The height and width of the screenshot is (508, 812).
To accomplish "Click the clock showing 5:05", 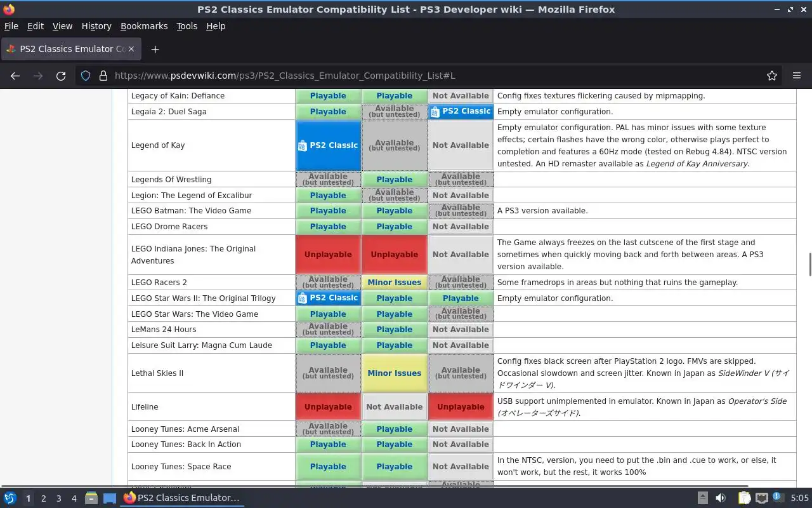I will (x=799, y=498).
